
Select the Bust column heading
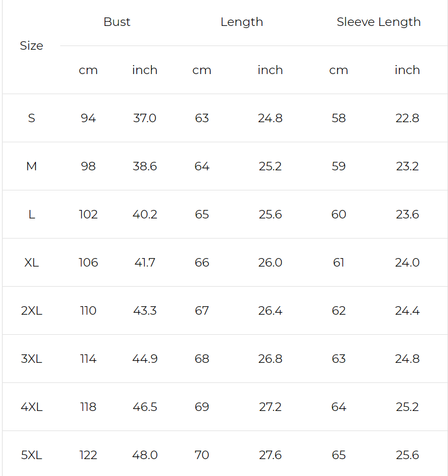(117, 22)
